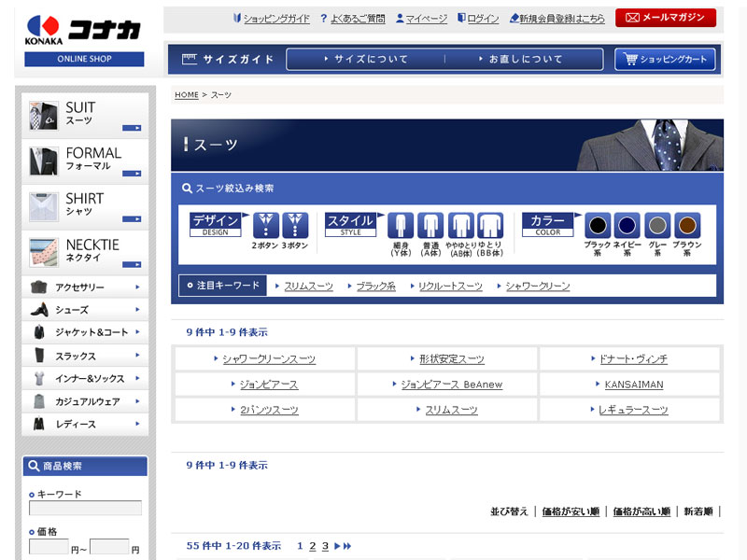Go to マイページ
This screenshot has width=747, height=560.
tap(427, 19)
